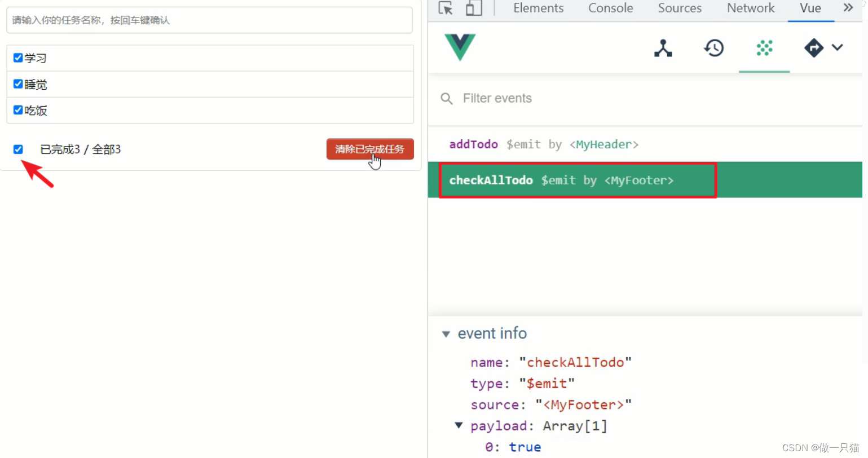Collapse the event info section
Viewport: 868px width, 458px height.
pos(446,334)
